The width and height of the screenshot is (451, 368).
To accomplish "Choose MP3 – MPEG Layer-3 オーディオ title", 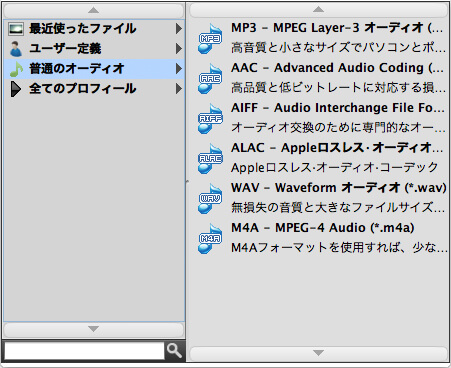I will pyautogui.click(x=337, y=28).
